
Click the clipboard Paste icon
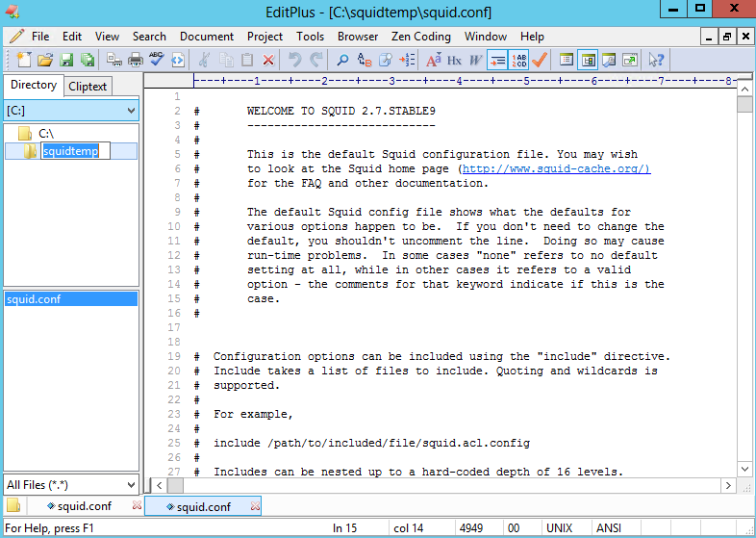(247, 60)
